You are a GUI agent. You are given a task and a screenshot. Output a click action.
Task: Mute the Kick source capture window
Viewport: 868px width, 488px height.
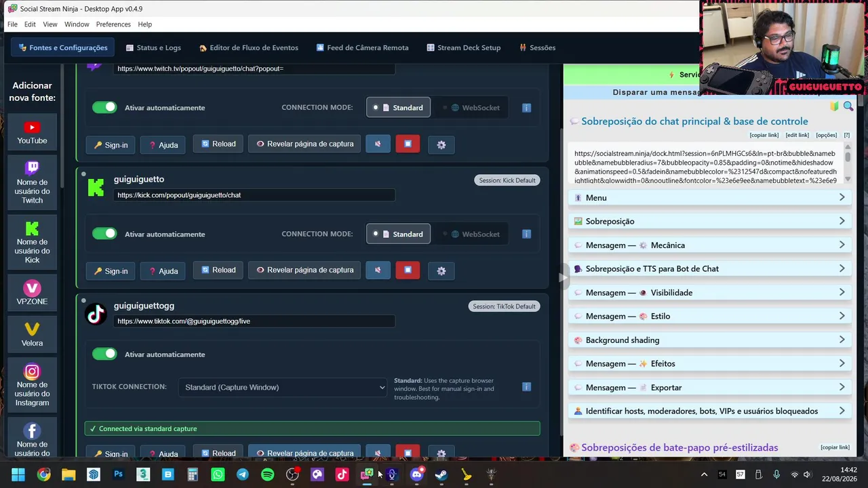coord(378,270)
